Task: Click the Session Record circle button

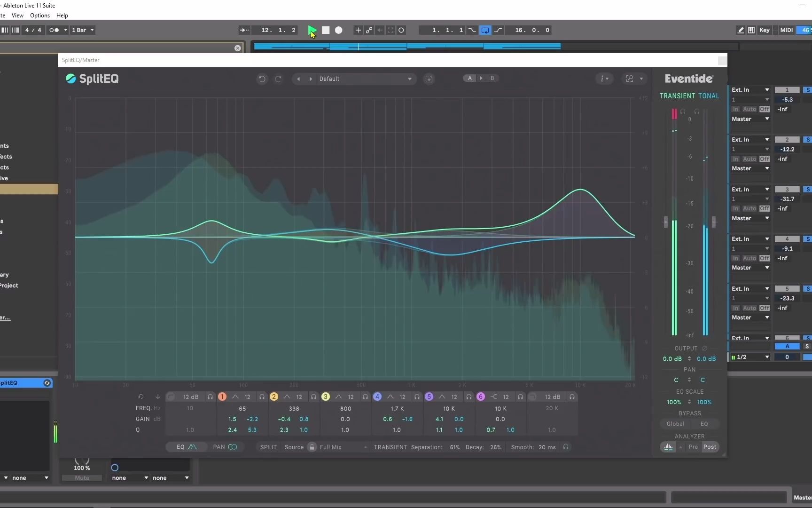Action: pyautogui.click(x=401, y=30)
